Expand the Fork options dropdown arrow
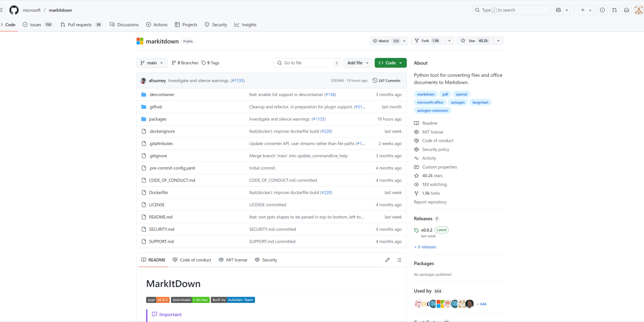Viewport: 644px width, 322px height. click(448, 41)
